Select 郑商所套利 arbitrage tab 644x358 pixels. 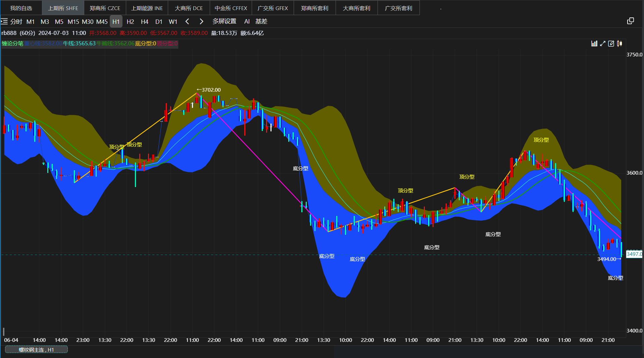tap(315, 8)
